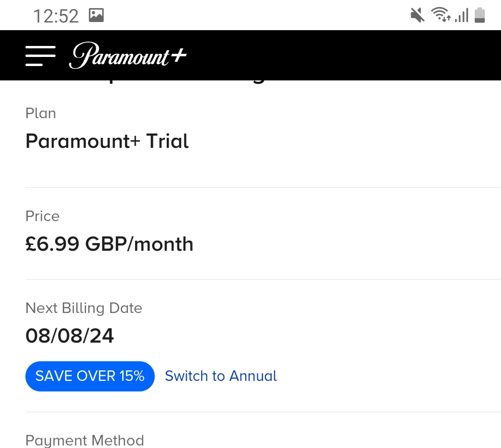Image resolution: width=501 pixels, height=448 pixels.
Task: Click the SAVE OVER 15% badge
Action: pyautogui.click(x=90, y=376)
